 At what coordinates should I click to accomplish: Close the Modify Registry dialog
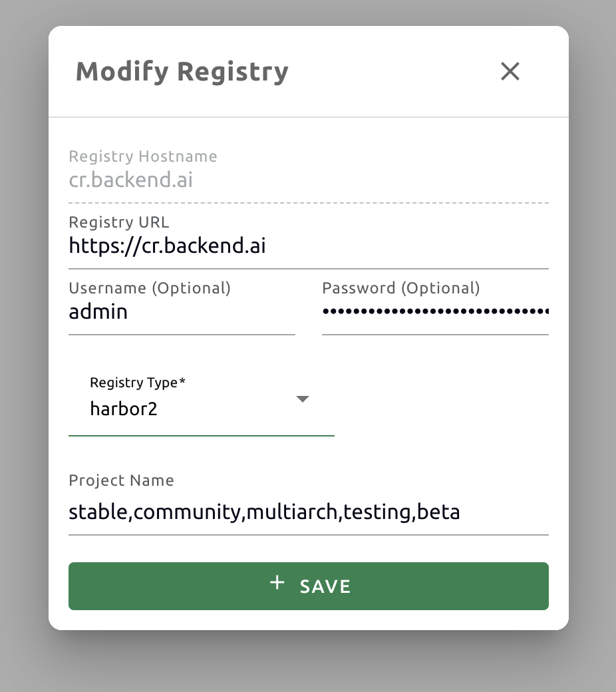tap(510, 71)
